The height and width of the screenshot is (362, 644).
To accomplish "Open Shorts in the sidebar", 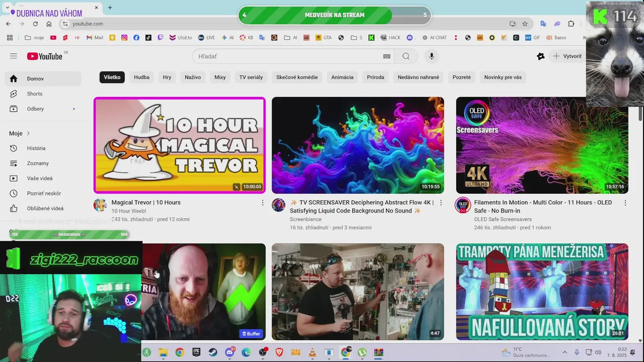I will (43, 94).
